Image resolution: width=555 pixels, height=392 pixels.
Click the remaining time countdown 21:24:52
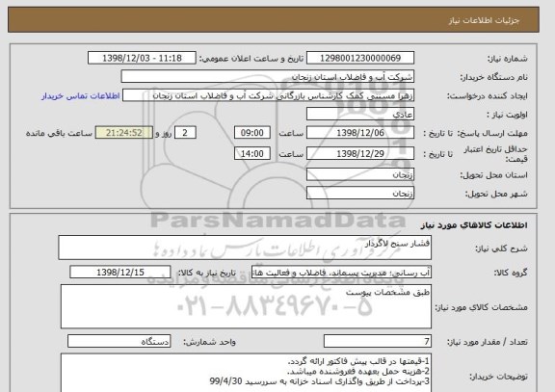click(x=124, y=133)
